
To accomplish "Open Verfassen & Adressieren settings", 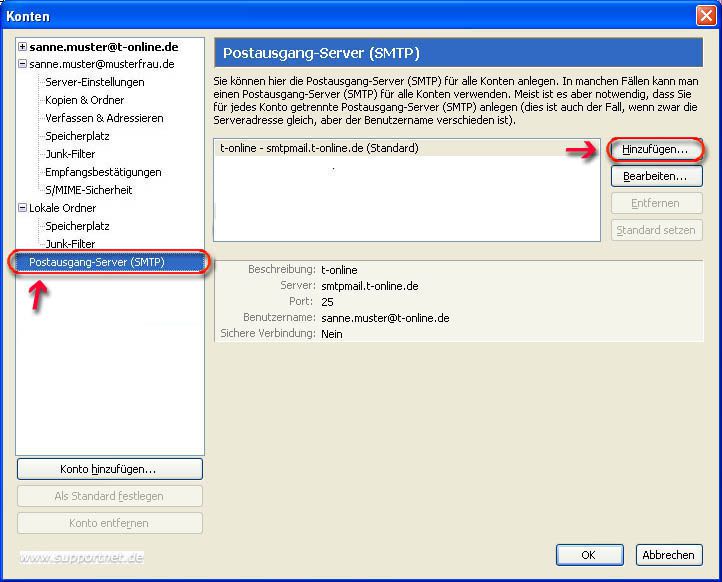I will (105, 118).
